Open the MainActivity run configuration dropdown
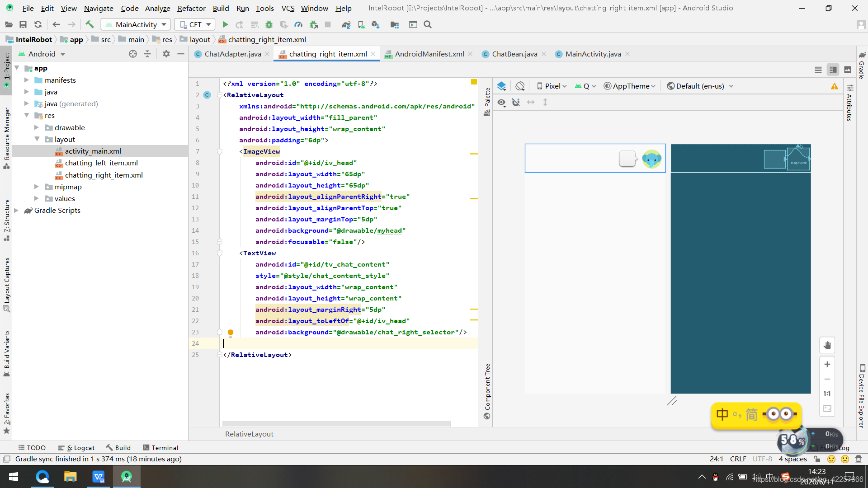Screen dimensions: 868x488 [x=136, y=24]
